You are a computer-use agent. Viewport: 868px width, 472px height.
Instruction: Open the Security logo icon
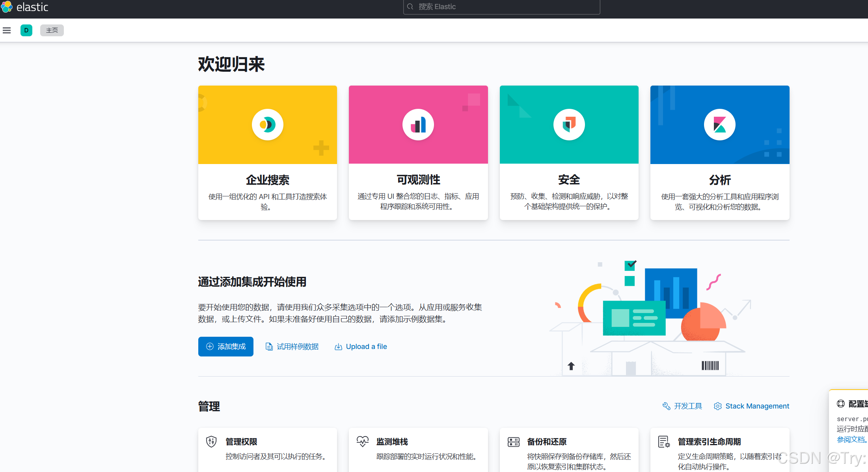569,125
